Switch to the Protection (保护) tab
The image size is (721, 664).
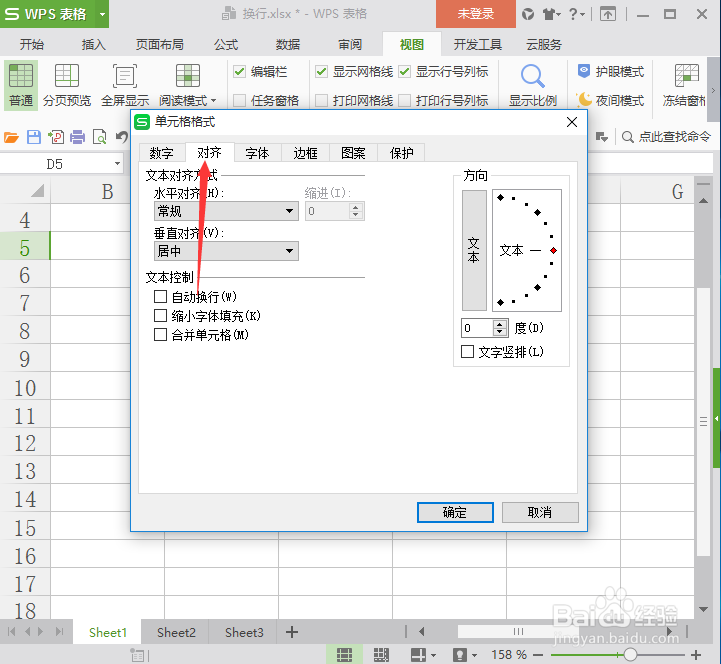[x=401, y=153]
